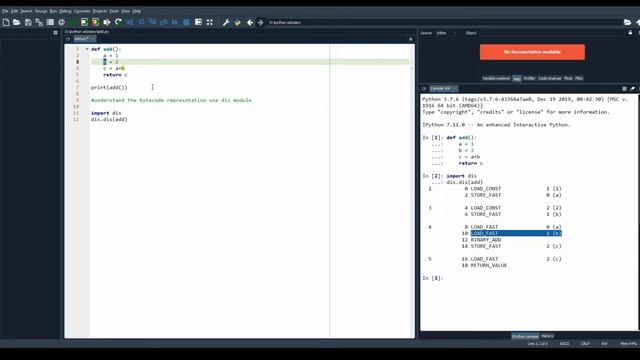Viewport: 640px width, 360px height.
Task: Switch to the Code Analysis tab
Action: tap(549, 78)
